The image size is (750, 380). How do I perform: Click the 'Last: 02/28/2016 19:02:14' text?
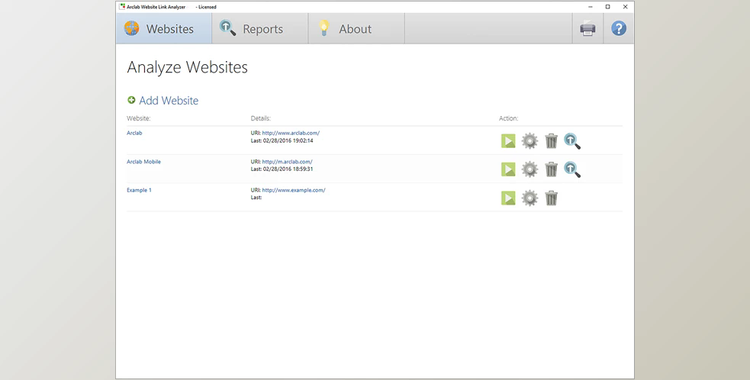282,141
